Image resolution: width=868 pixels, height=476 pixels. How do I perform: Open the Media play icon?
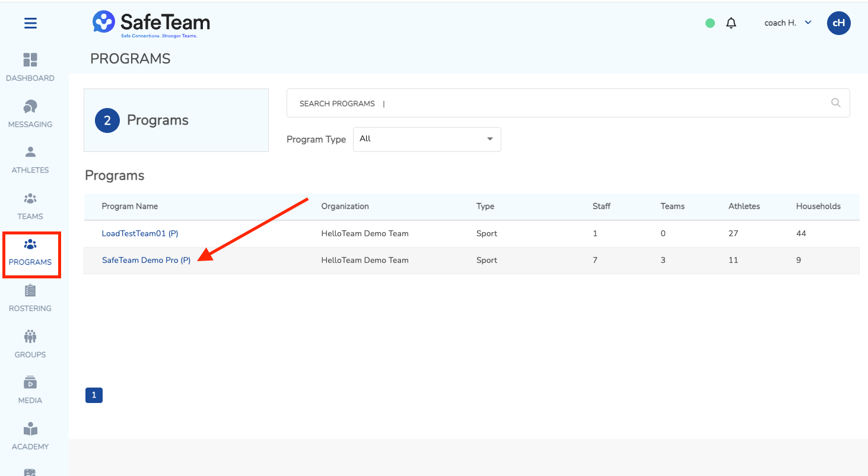coord(30,382)
